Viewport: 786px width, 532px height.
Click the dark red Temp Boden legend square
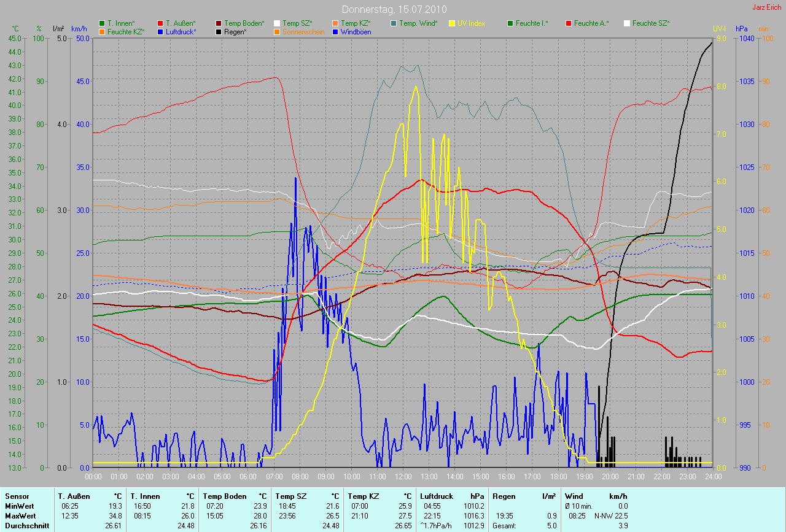219,23
